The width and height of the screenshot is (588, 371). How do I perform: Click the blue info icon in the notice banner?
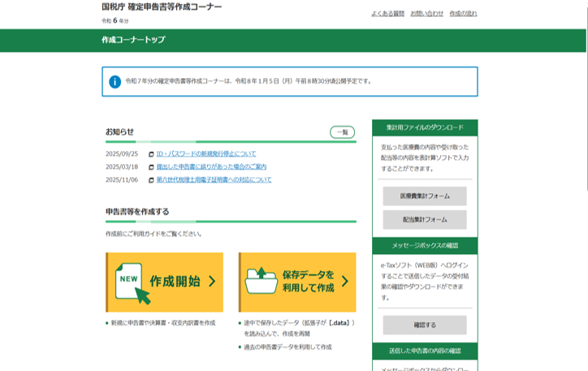[x=115, y=81]
